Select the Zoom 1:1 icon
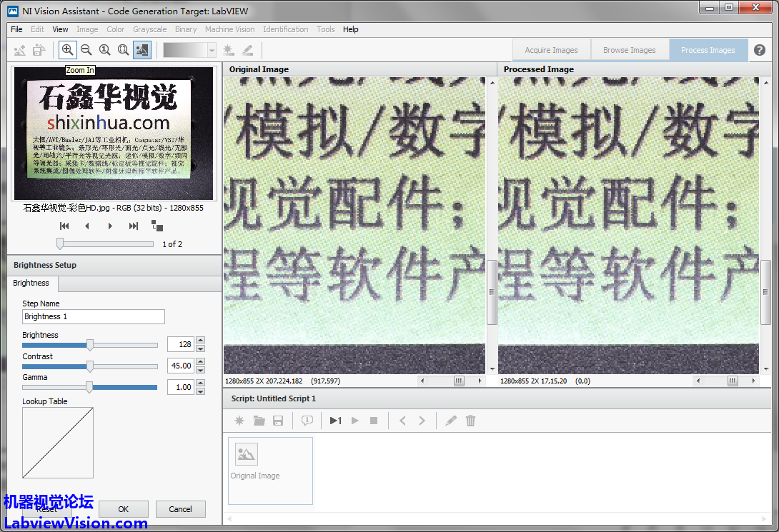779x532 pixels. click(105, 50)
